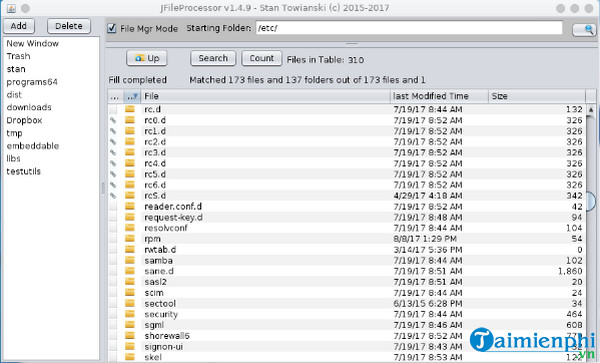Click folder icon for sasl2
The image size is (600, 363).
coord(130,282)
